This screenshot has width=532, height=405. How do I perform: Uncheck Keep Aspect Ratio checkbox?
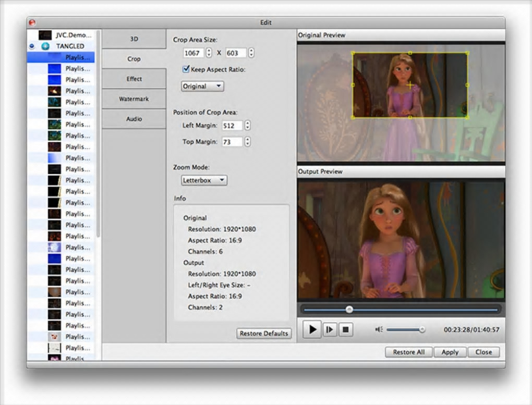pos(186,69)
